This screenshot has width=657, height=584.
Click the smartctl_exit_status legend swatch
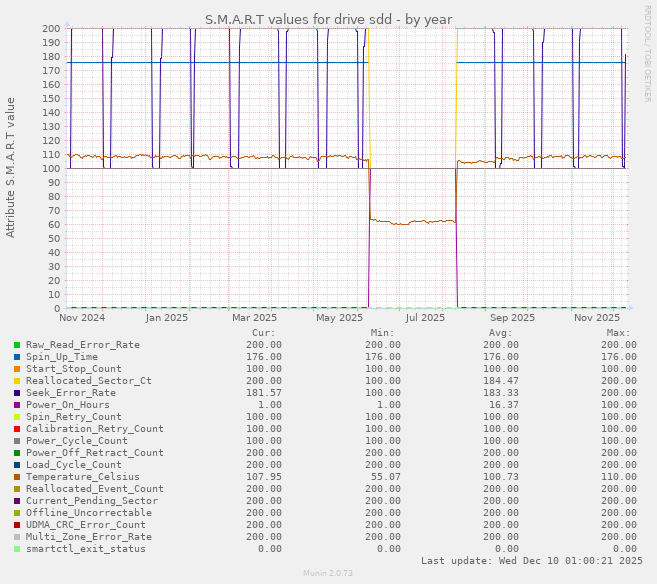pos(17,549)
